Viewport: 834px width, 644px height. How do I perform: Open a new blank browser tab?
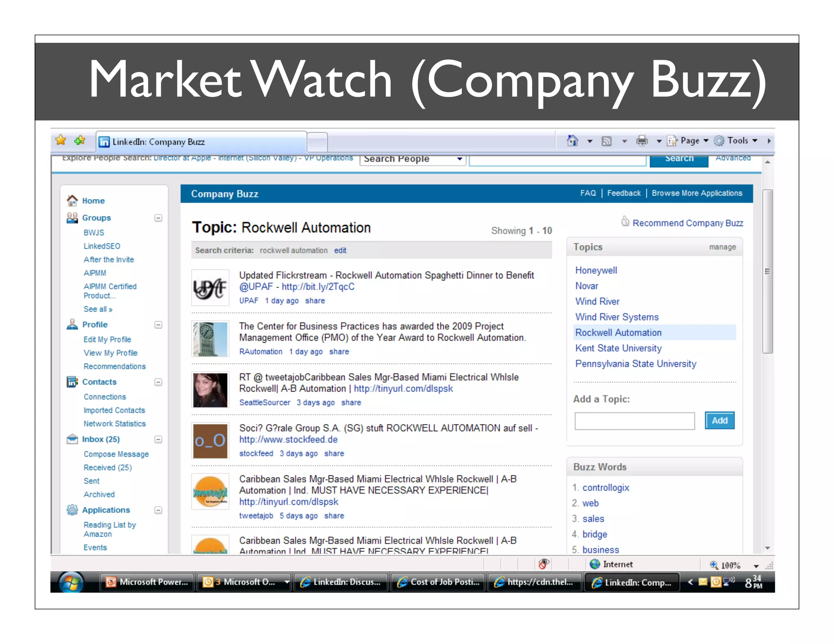click(317, 142)
